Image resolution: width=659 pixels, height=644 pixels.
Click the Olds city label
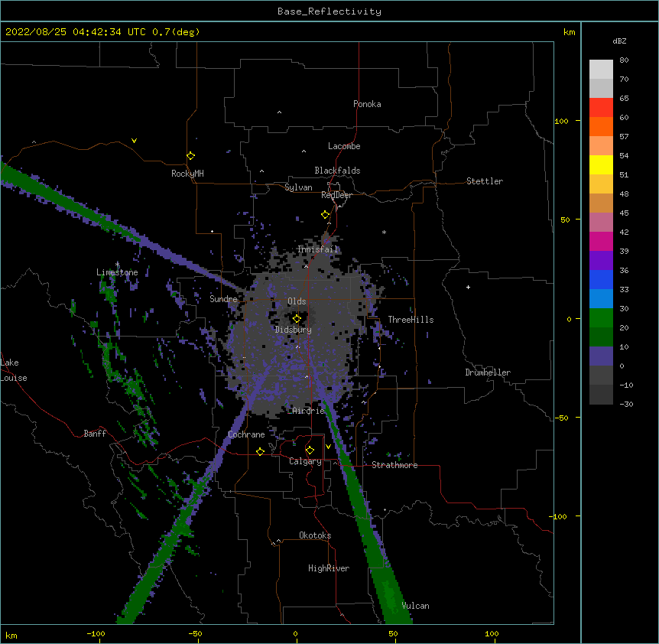coord(297,301)
